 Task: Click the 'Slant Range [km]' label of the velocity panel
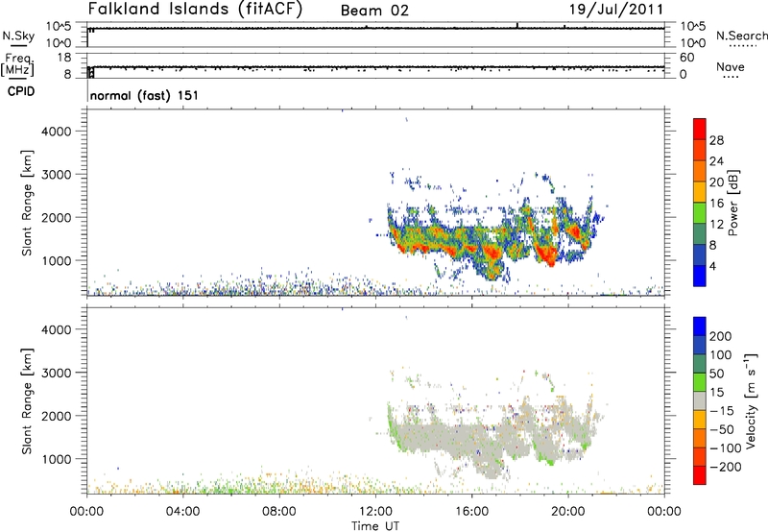[x=28, y=401]
